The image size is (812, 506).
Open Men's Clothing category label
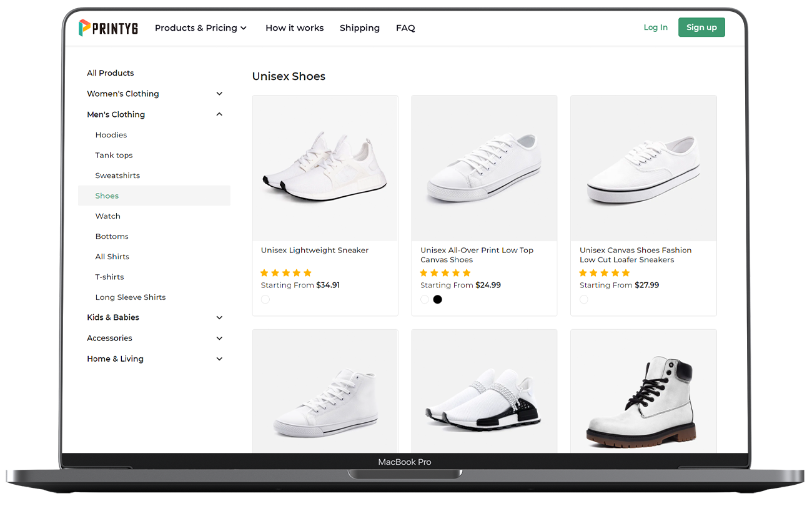[x=116, y=114]
